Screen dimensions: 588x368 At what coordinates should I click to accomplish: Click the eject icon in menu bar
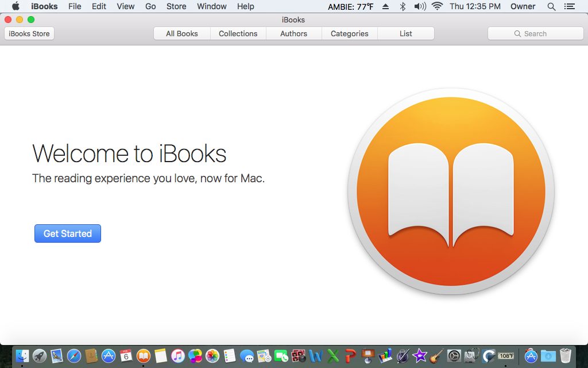(385, 6)
